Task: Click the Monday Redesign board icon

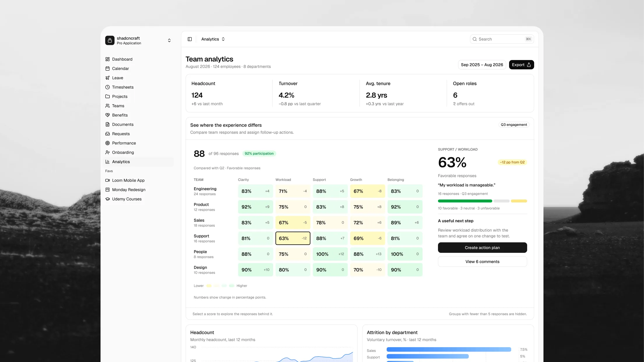Action: click(x=108, y=190)
